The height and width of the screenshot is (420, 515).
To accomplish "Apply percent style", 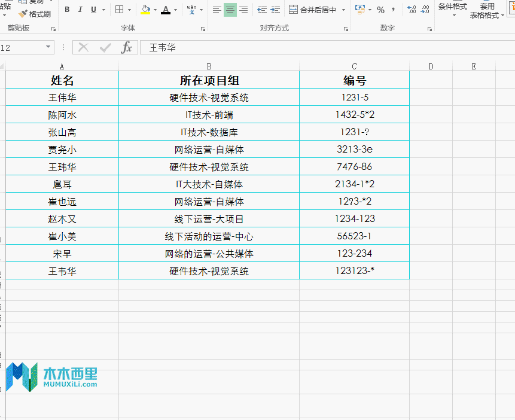I will [380, 10].
